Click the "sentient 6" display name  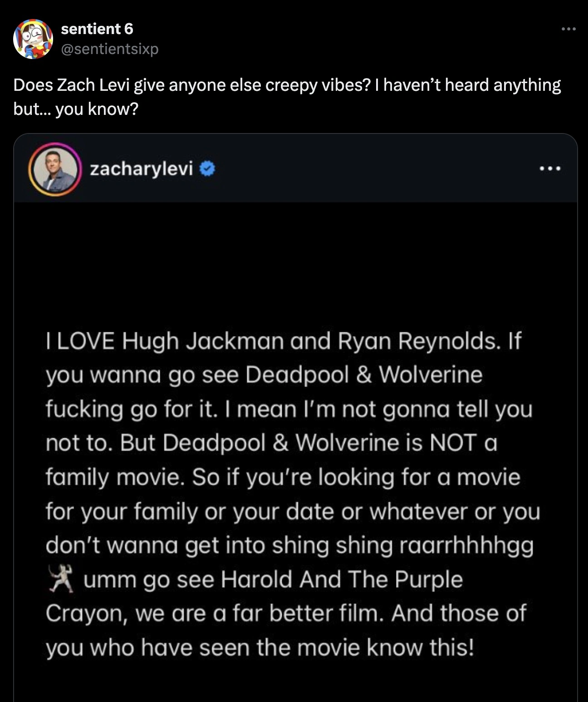(x=97, y=29)
